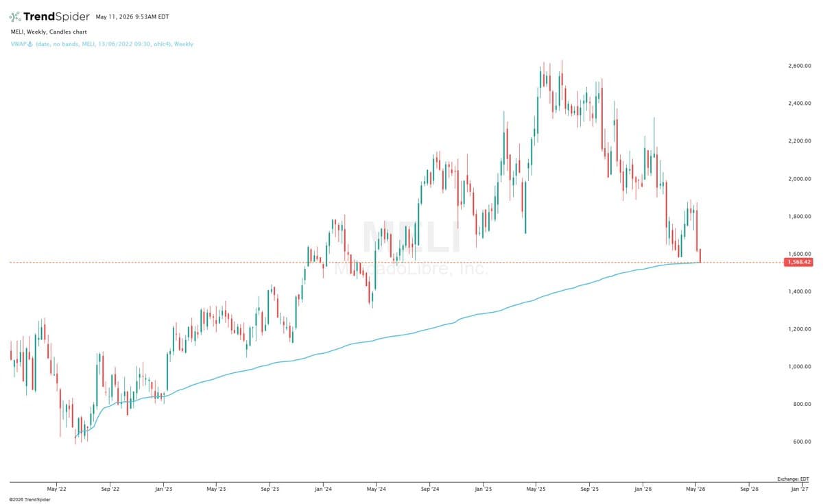Click the 1,800.00 price axis label
The height and width of the screenshot is (504, 823).
[x=800, y=217]
